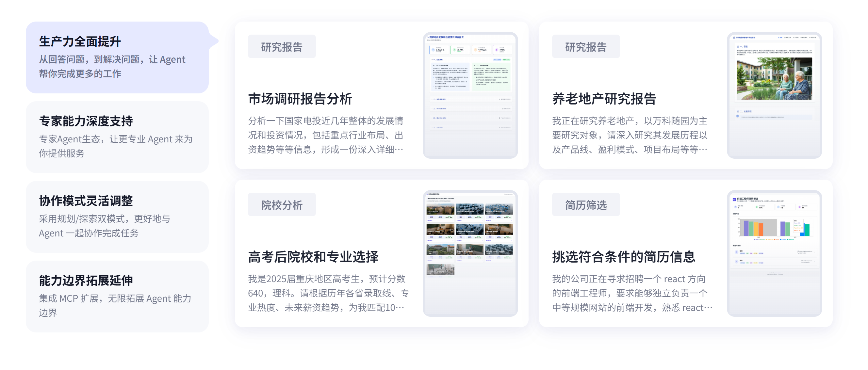Click description about 万科随园 research
This screenshot has width=868, height=370.
coord(630,135)
